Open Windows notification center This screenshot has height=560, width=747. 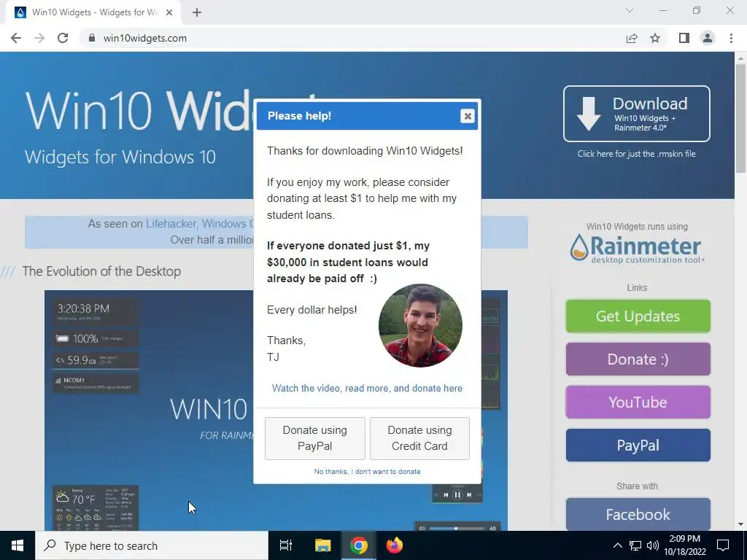pos(723,545)
